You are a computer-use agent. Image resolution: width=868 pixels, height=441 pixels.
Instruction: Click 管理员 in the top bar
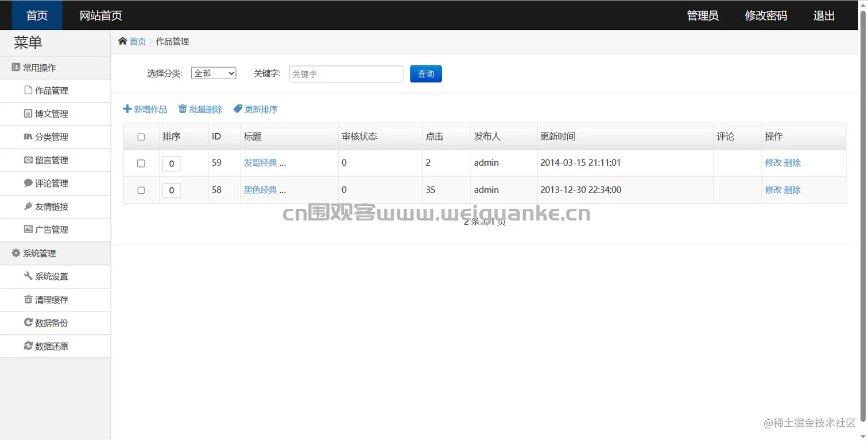pos(703,15)
